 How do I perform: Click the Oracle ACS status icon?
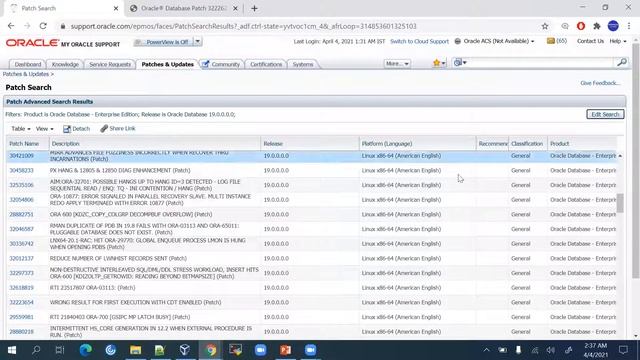(458, 41)
